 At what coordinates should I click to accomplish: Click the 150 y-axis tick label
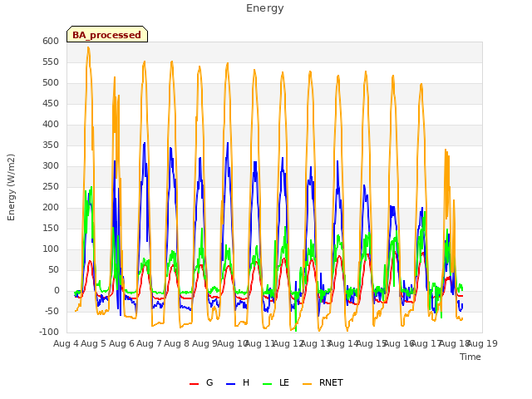(51, 229)
